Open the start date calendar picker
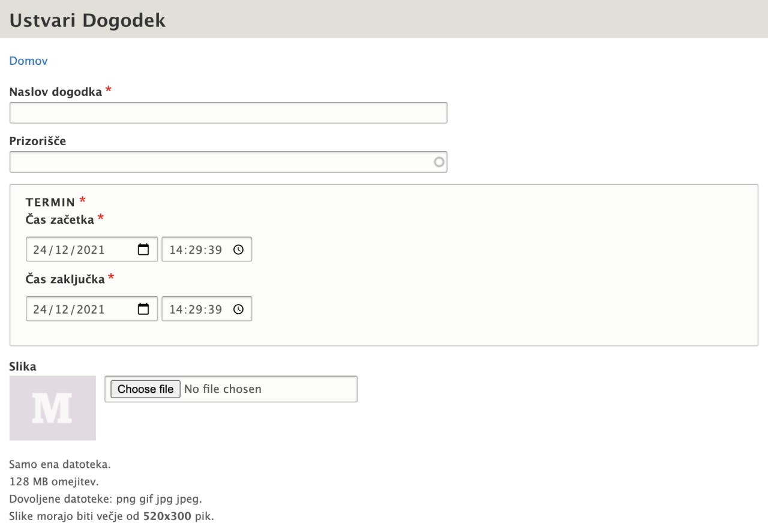This screenshot has height=532, width=768. (x=143, y=250)
